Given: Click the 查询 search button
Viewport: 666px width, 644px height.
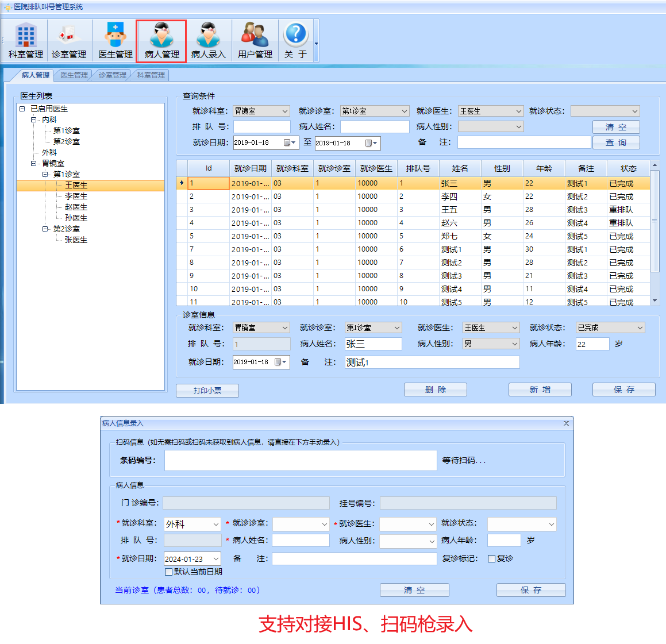Looking at the screenshot, I should click(x=615, y=142).
